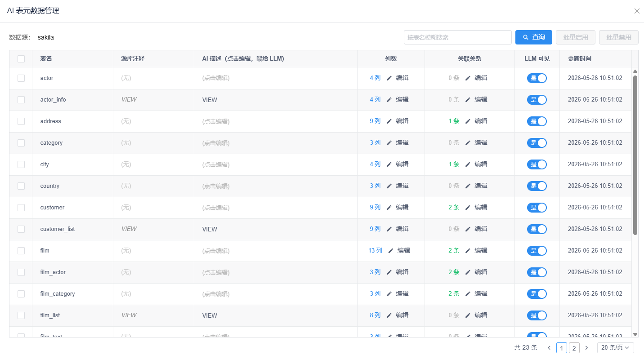
Task: Edit columns pencil icon for category row
Action: coord(389,143)
